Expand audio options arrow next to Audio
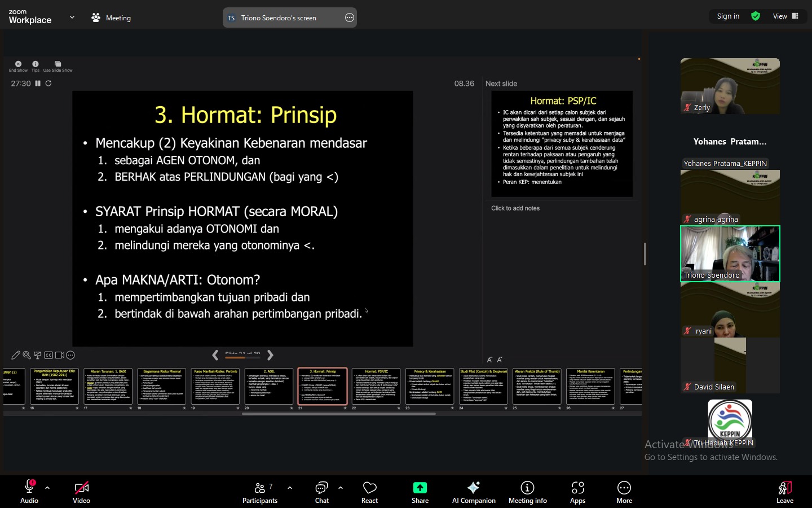Image resolution: width=812 pixels, height=508 pixels. [x=47, y=487]
